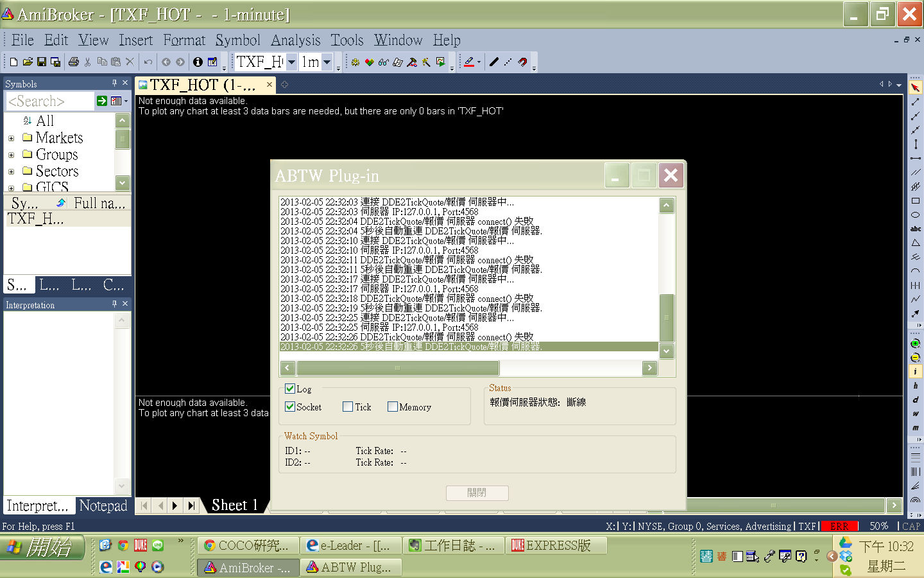Image resolution: width=924 pixels, height=578 pixels.
Task: Click the red-green diamond analysis icon
Action: (x=370, y=62)
